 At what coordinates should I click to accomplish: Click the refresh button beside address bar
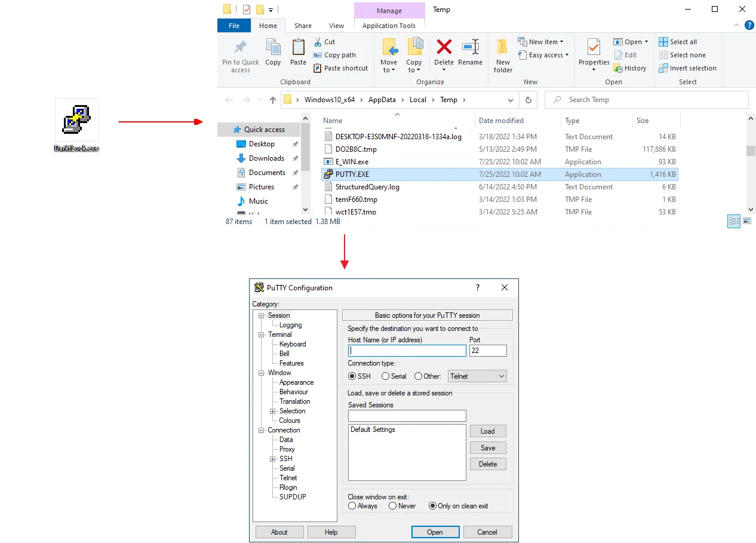(528, 100)
